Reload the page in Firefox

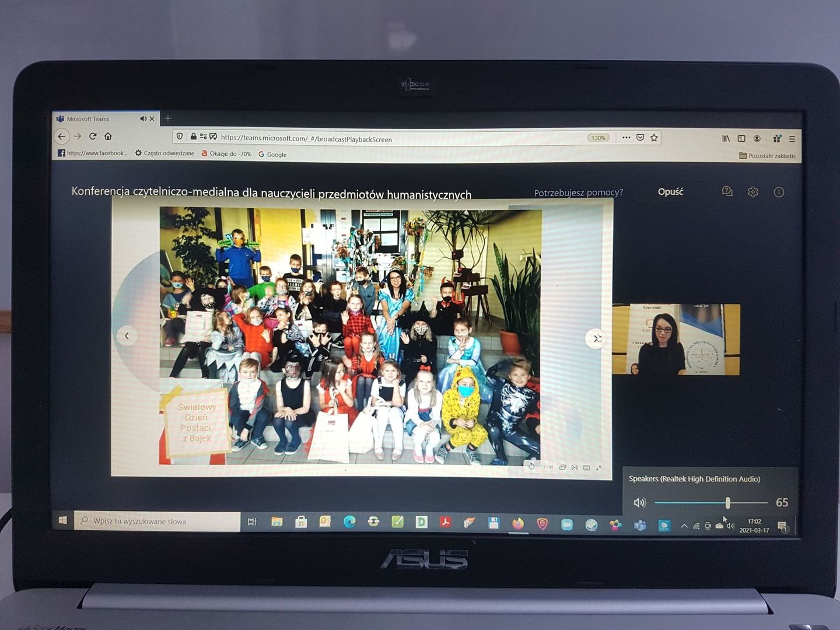coord(93,136)
